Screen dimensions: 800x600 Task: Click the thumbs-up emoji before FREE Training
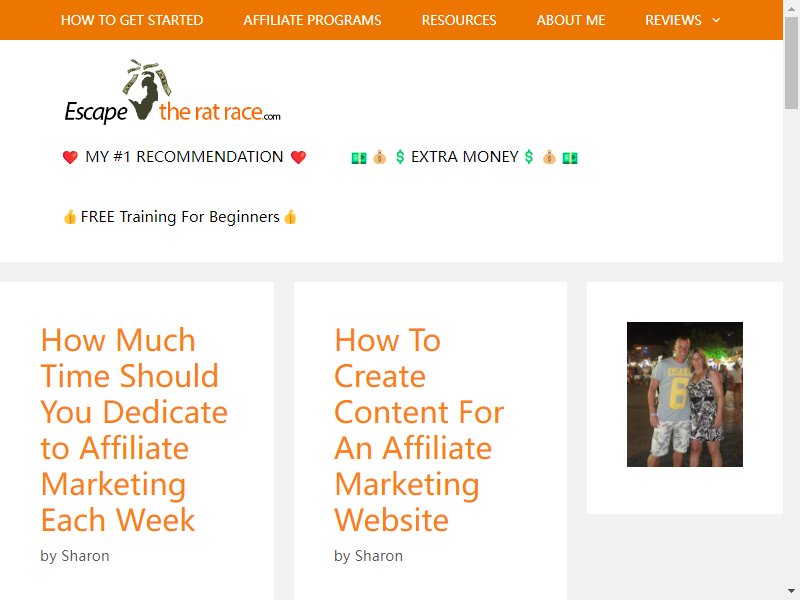coord(70,217)
